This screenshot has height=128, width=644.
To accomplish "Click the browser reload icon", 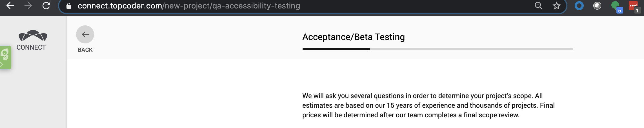I will point(46,6).
